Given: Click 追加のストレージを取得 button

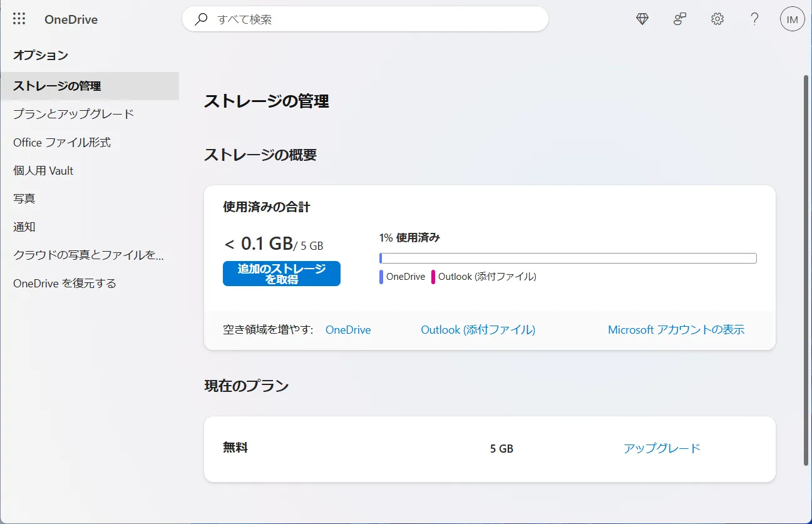Looking at the screenshot, I should click(282, 274).
